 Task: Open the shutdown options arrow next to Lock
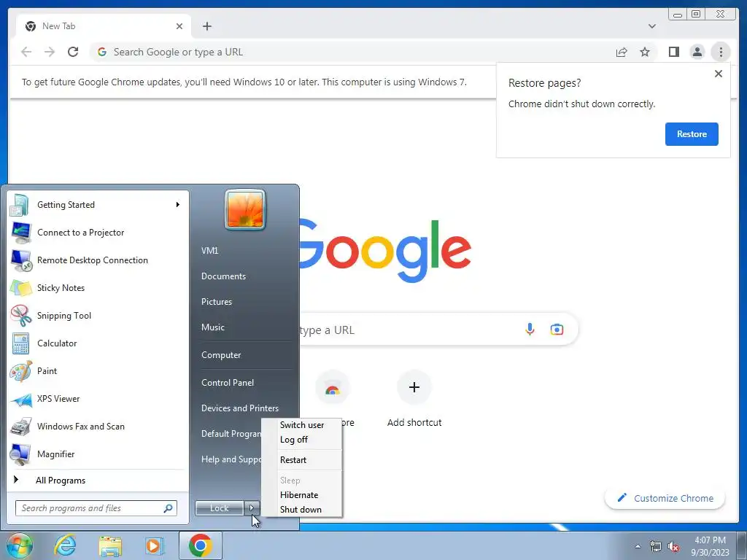252,508
